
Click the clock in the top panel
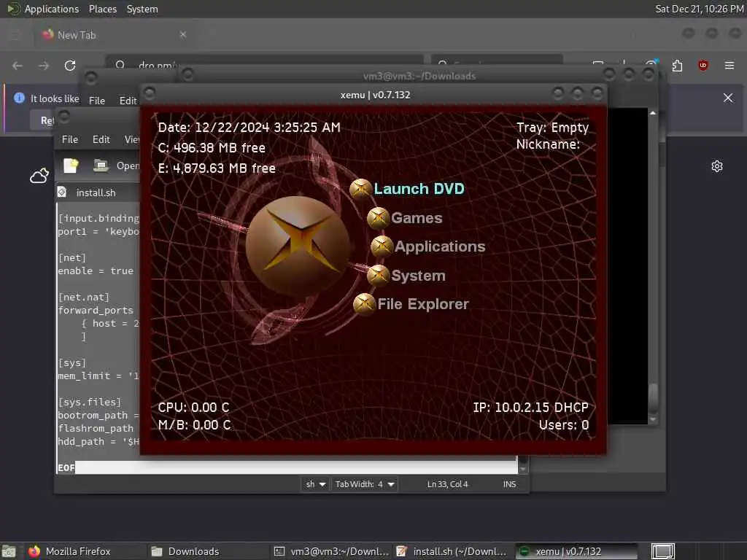(x=700, y=9)
